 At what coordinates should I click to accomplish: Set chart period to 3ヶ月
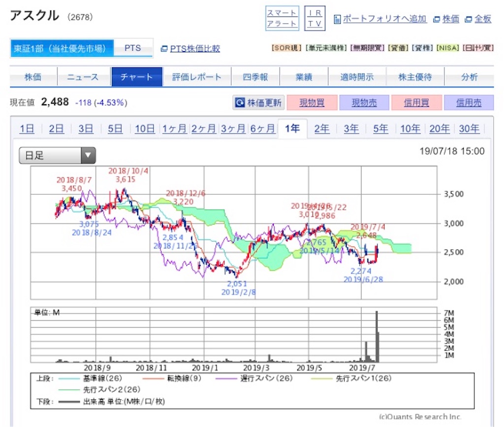pos(233,128)
